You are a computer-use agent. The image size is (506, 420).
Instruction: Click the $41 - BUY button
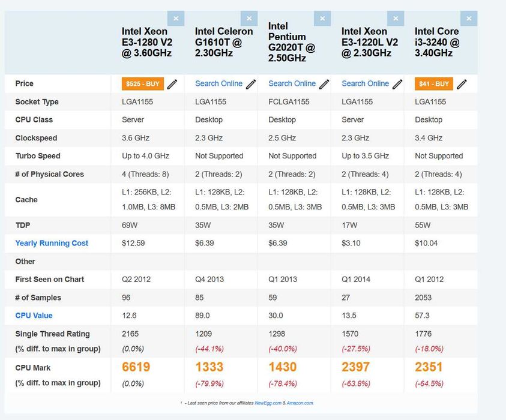click(433, 84)
